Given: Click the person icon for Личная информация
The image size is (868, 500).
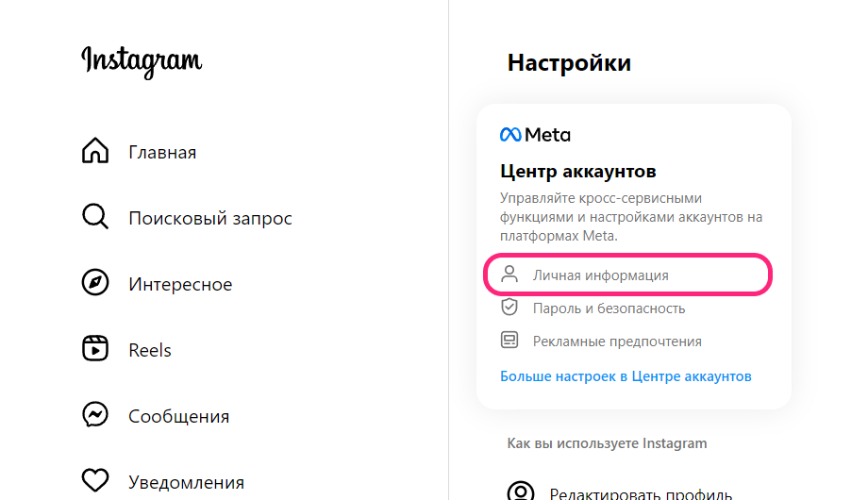Looking at the screenshot, I should pos(509,275).
